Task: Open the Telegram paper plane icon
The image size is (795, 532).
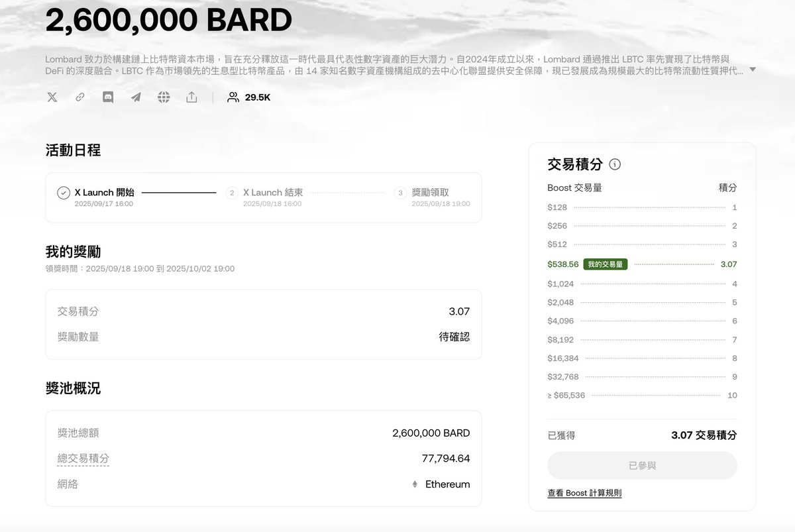Action: [x=136, y=97]
